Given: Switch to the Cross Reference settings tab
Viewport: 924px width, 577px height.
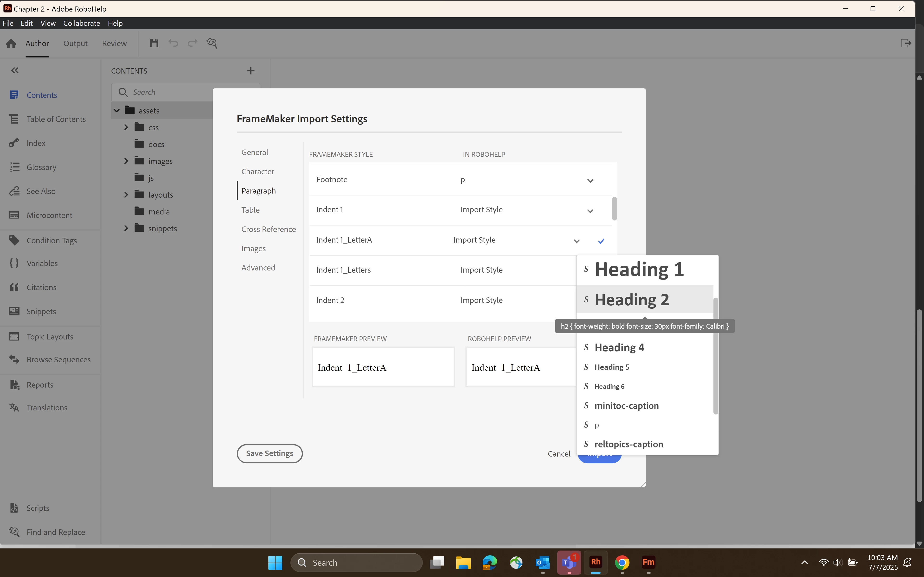Looking at the screenshot, I should pyautogui.click(x=269, y=229).
